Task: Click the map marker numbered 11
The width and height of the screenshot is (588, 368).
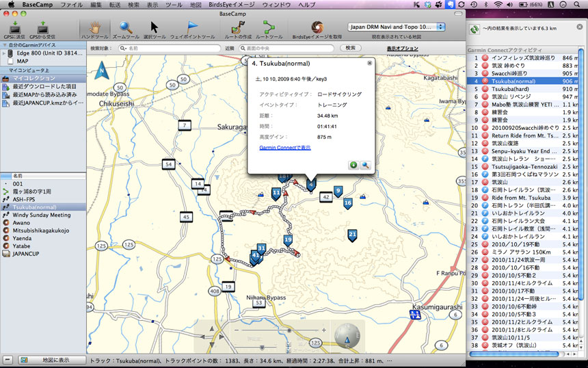Action: point(276,194)
